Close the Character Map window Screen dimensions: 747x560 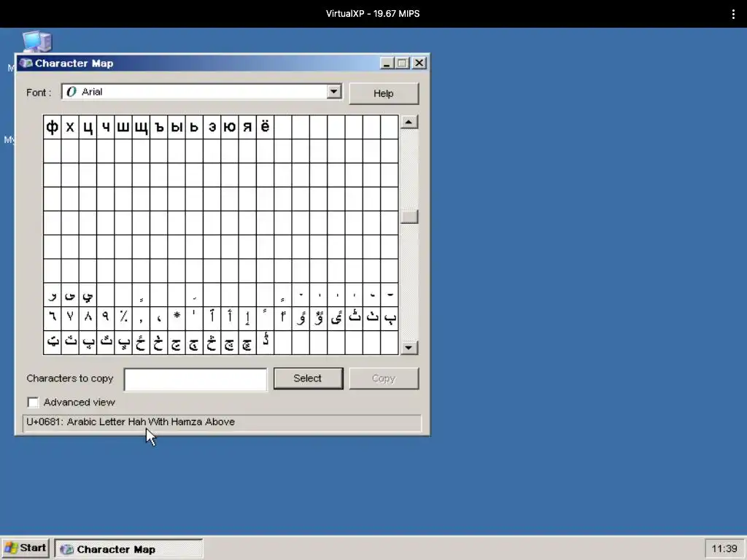click(x=419, y=63)
